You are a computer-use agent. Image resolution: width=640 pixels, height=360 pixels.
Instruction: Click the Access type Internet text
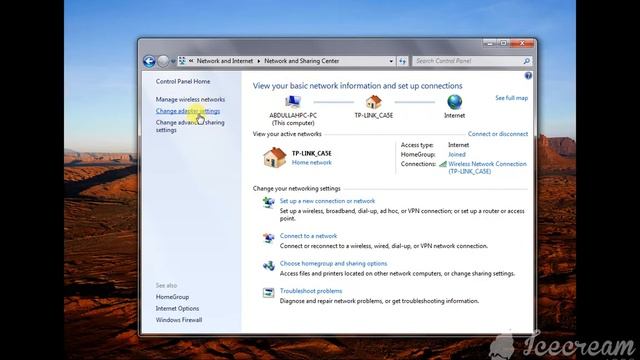458,145
